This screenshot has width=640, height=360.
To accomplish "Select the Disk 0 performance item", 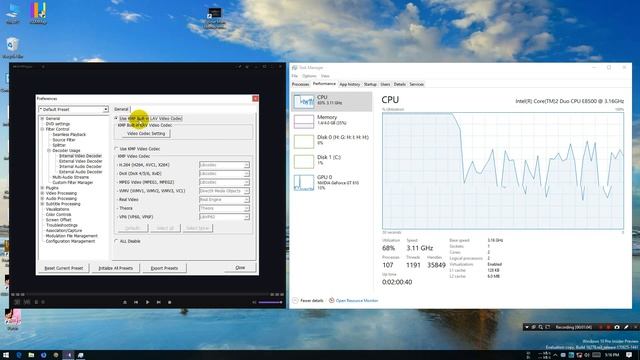I will pyautogui.click(x=332, y=141).
